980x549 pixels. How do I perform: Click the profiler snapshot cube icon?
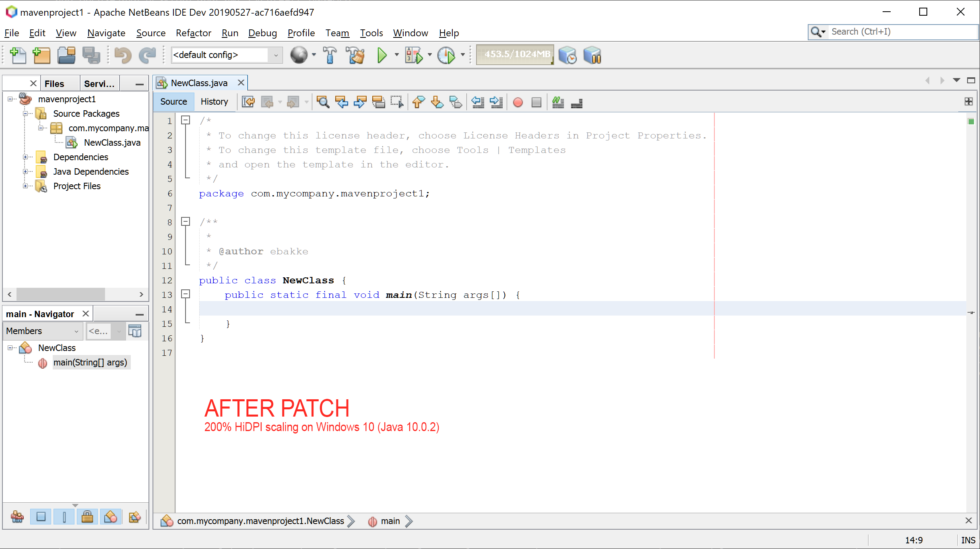click(567, 55)
